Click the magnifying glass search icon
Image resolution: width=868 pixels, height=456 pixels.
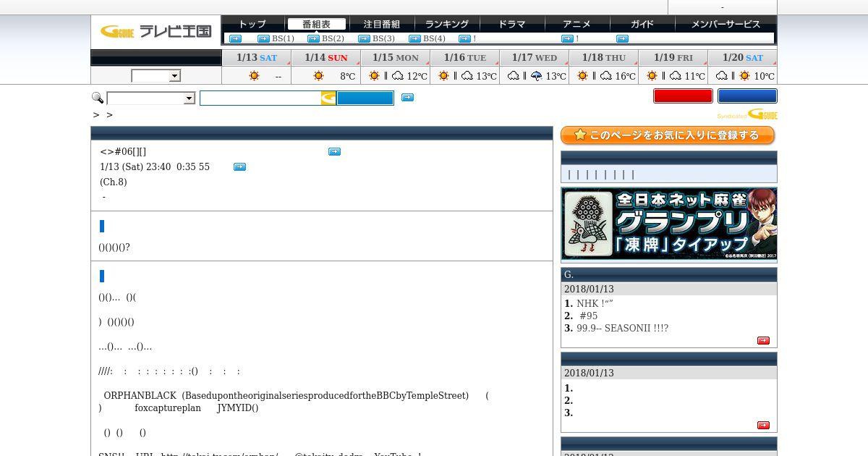[x=98, y=98]
